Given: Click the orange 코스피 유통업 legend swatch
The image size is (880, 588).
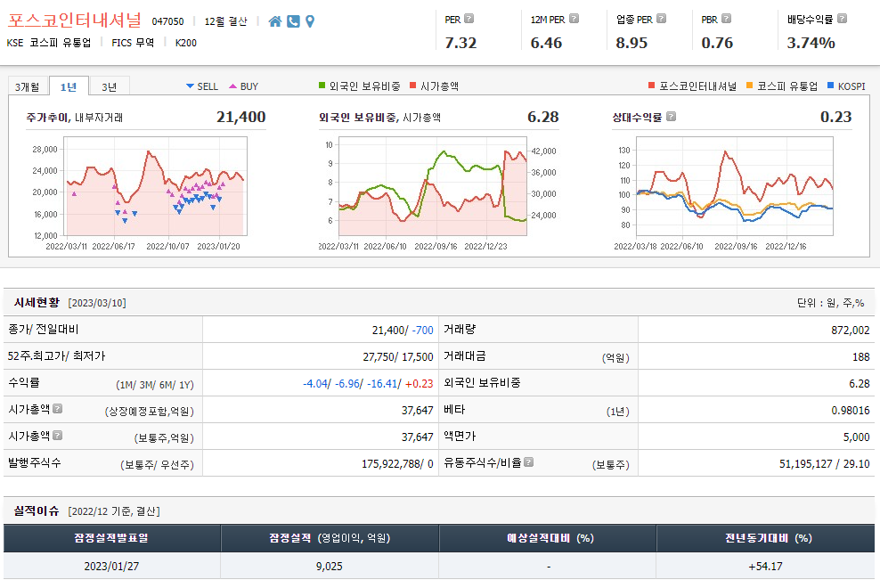Looking at the screenshot, I should click(x=750, y=86).
